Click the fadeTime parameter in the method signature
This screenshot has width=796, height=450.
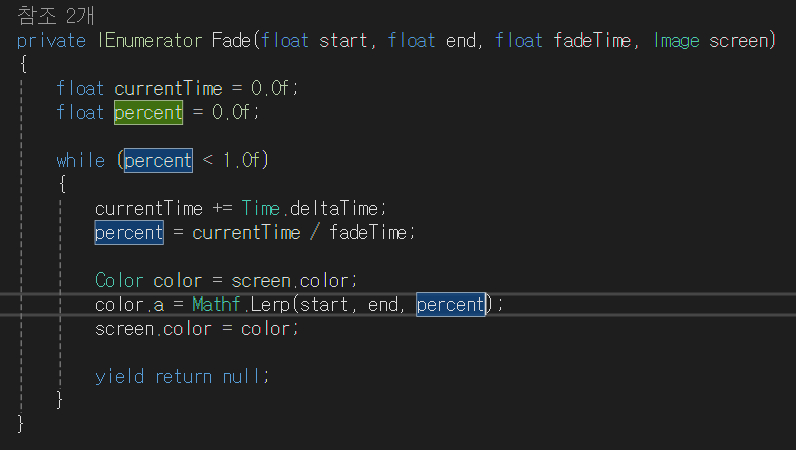point(592,41)
